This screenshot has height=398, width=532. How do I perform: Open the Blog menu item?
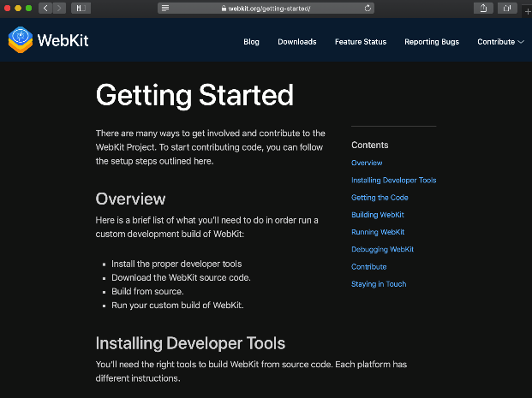[251, 42]
